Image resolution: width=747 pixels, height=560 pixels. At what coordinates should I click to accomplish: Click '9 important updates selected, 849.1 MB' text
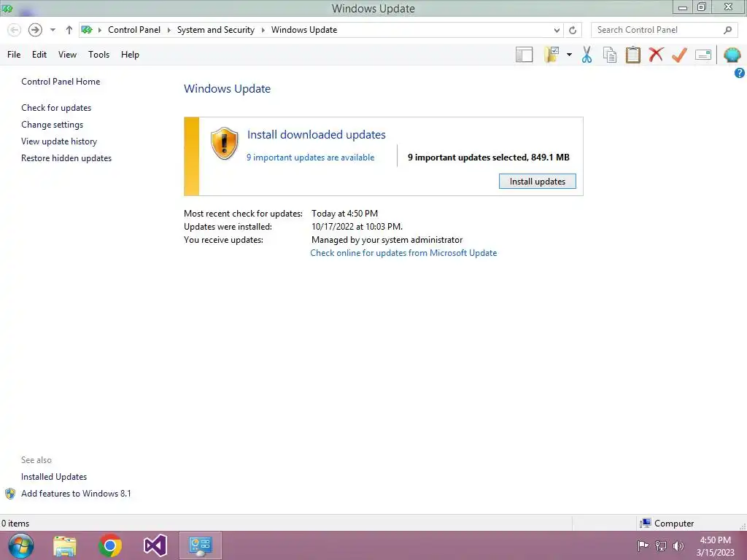tap(488, 157)
